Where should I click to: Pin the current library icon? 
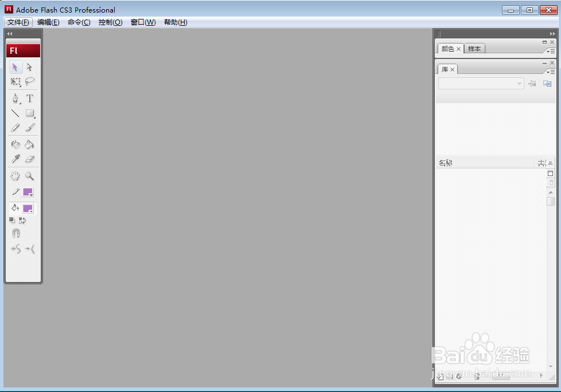[x=532, y=84]
